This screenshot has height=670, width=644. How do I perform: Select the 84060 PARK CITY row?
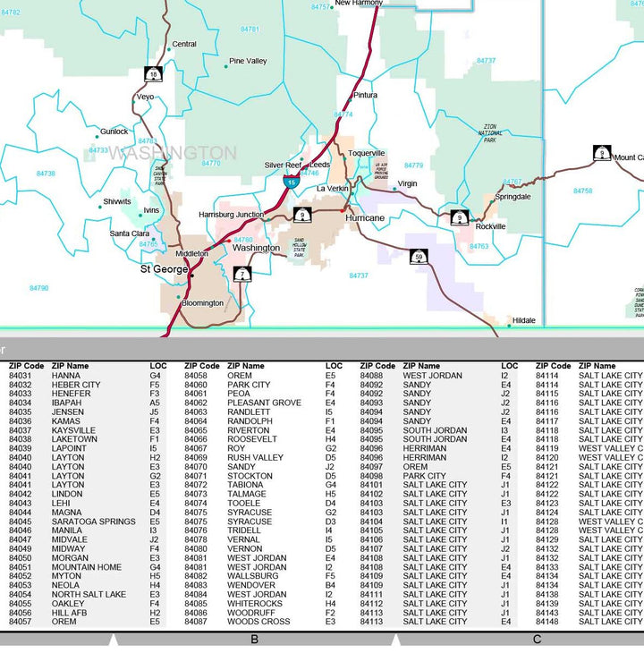pyautogui.click(x=260, y=385)
